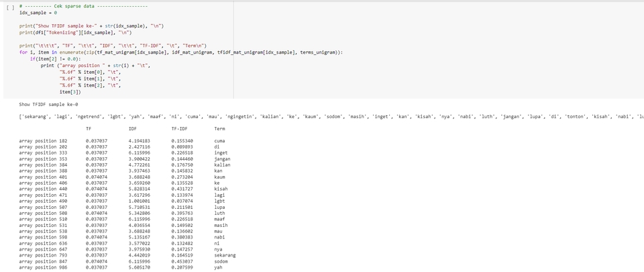Click the term 'kisah' in output

click(221, 189)
